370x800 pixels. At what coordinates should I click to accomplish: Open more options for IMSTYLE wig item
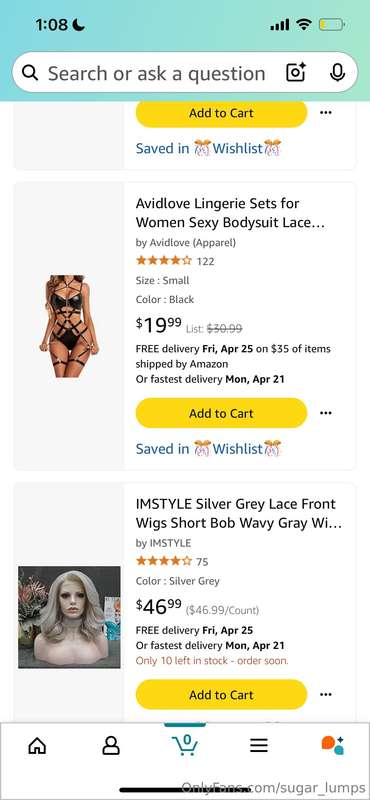(x=326, y=694)
